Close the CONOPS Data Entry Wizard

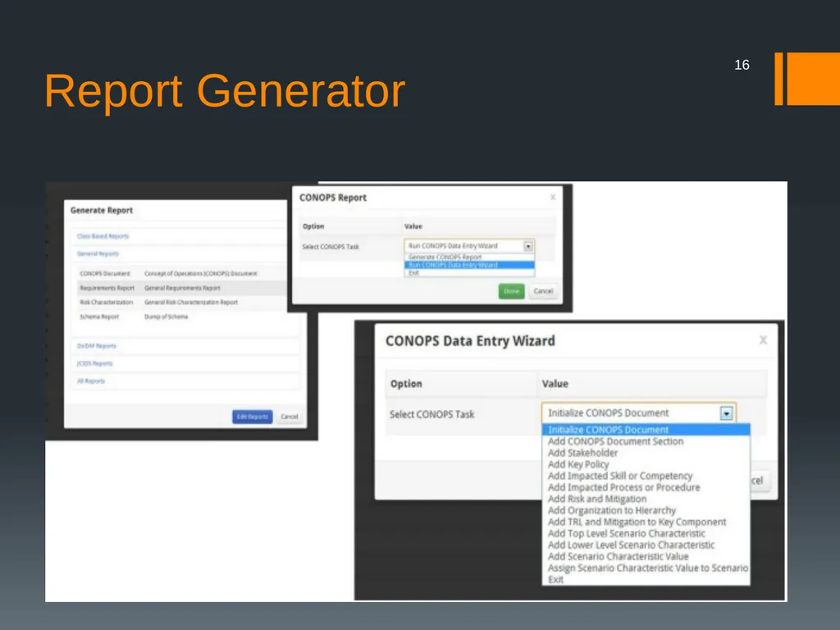(764, 340)
